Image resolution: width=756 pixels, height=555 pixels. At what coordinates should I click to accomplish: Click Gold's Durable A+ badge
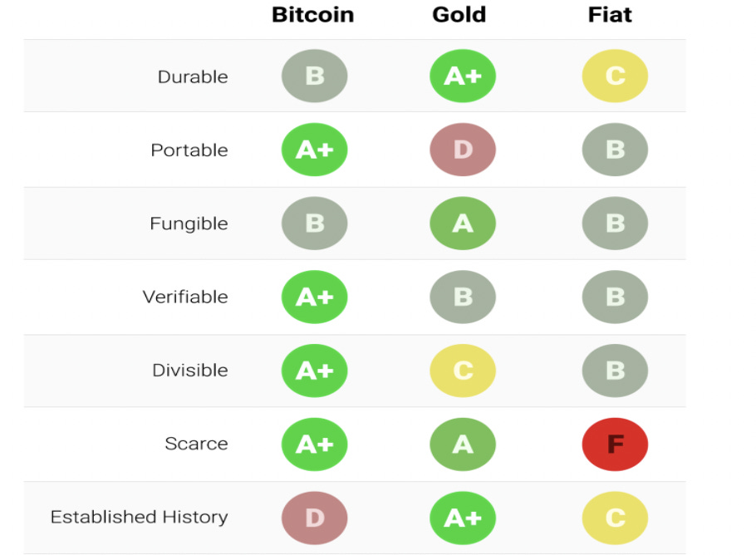[463, 76]
